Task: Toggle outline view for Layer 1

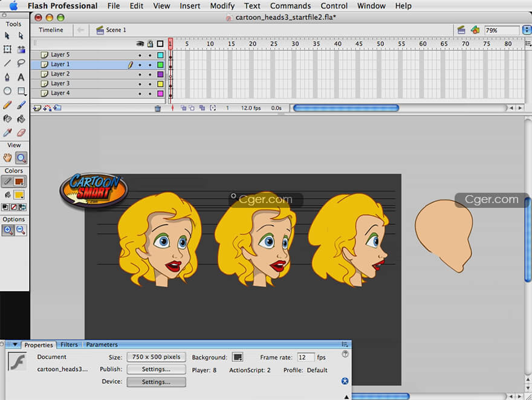Action: (x=160, y=65)
